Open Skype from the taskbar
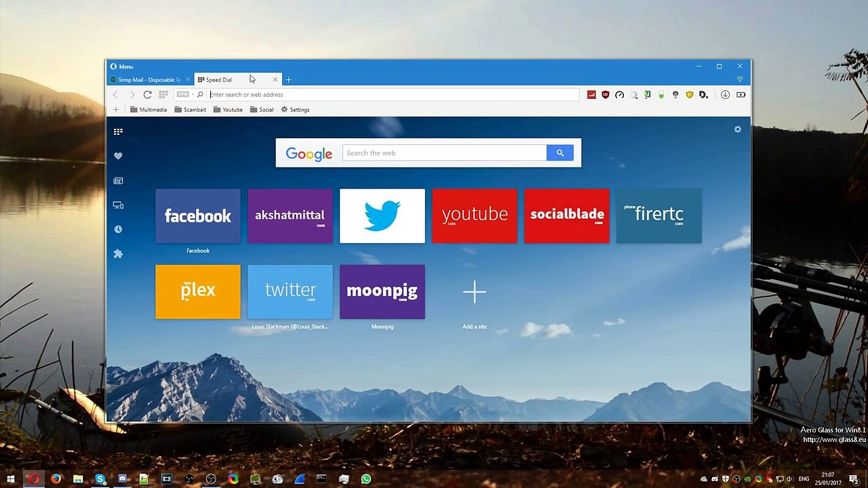This screenshot has height=488, width=868. point(100,479)
